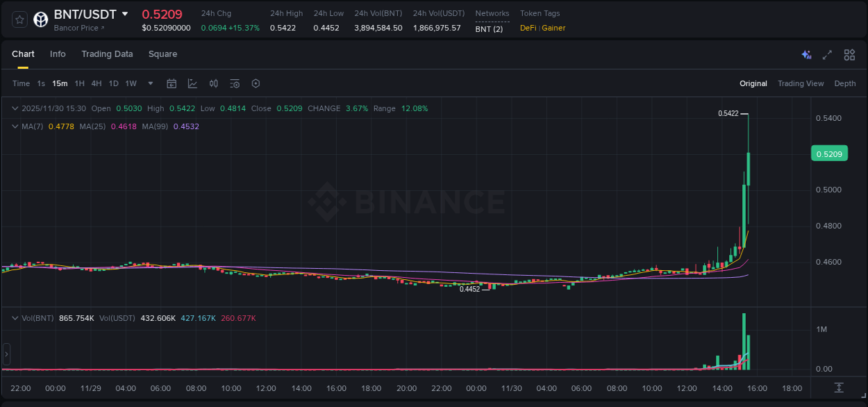Screen dimensions: 868x407
Task: Open the Info tab
Action: (58, 53)
